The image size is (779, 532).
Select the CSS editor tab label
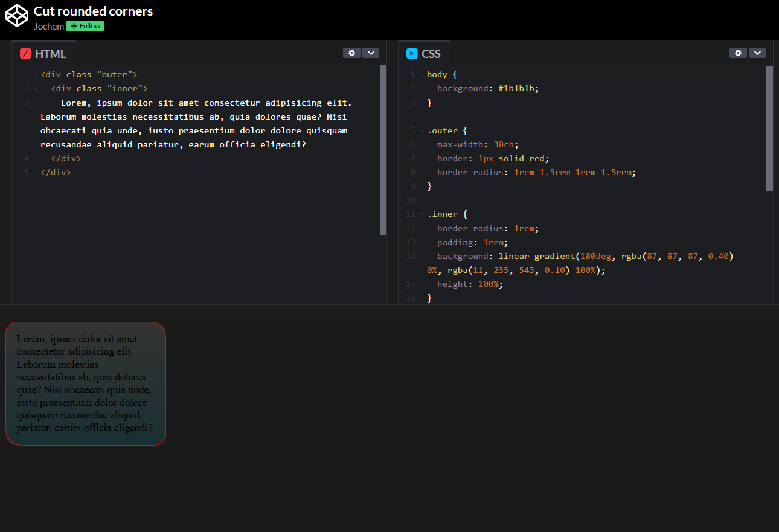pyautogui.click(x=431, y=54)
